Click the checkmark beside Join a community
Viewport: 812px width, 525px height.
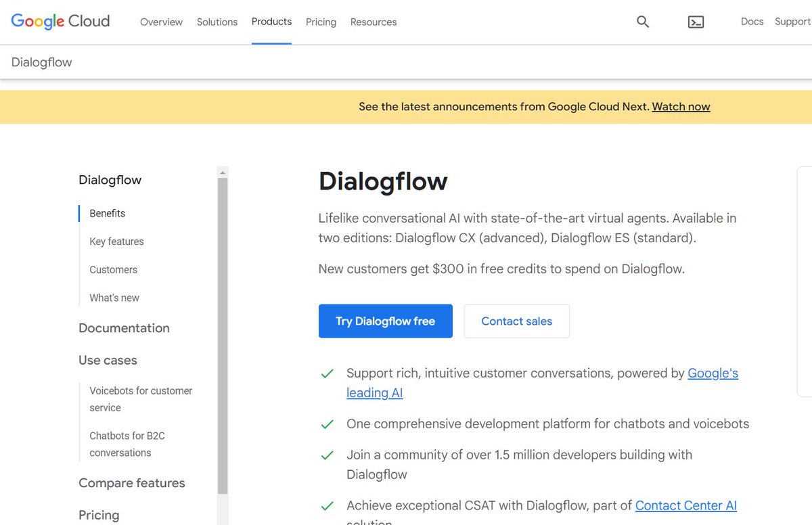328,455
